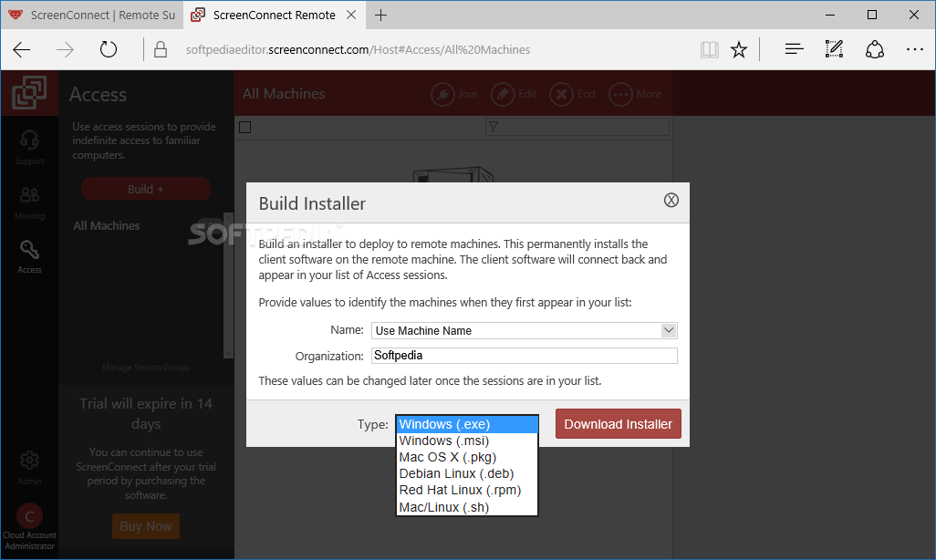
Task: Click the Buy Now button
Action: coord(146,526)
